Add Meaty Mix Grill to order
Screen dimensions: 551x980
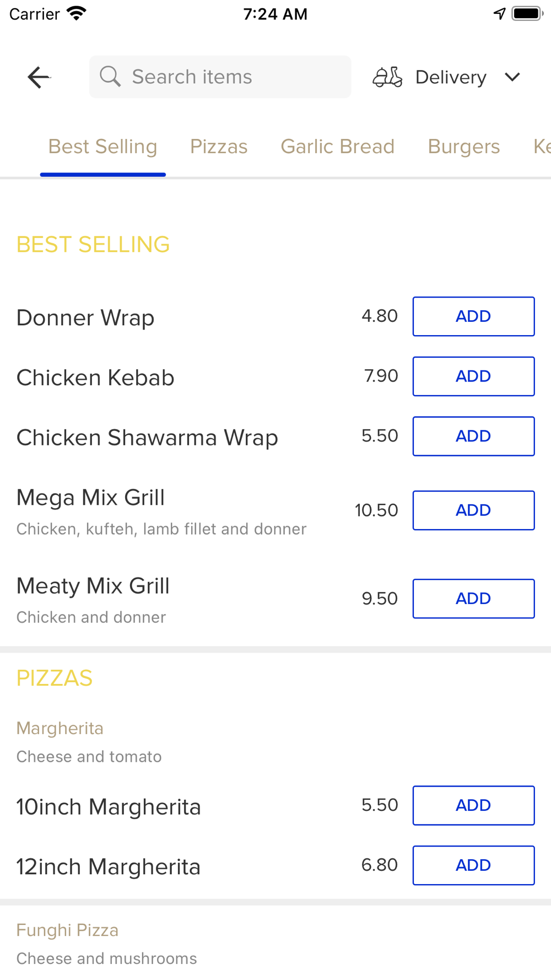473,599
